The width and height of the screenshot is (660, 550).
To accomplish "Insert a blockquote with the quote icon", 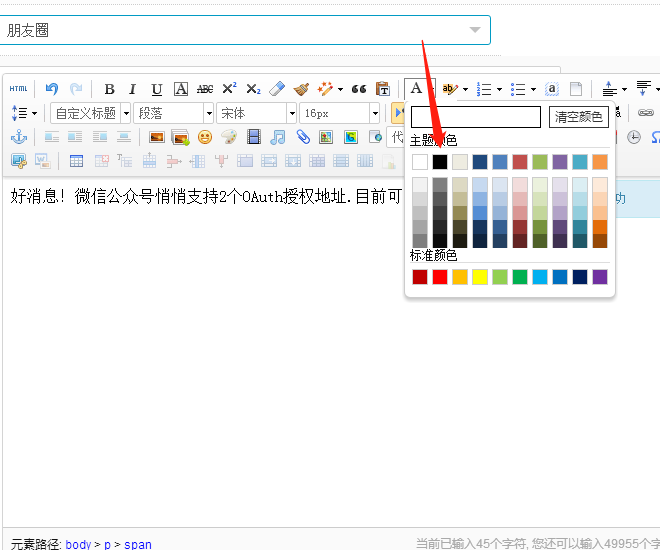I will [x=359, y=89].
